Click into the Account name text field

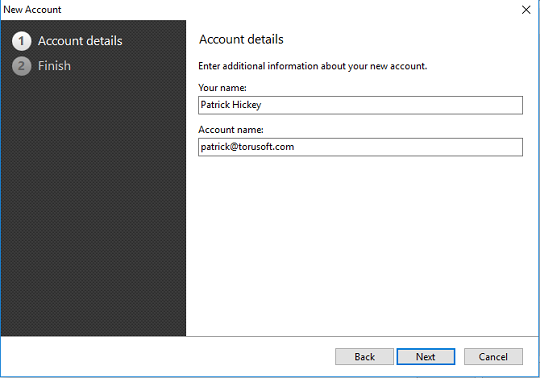coord(360,147)
